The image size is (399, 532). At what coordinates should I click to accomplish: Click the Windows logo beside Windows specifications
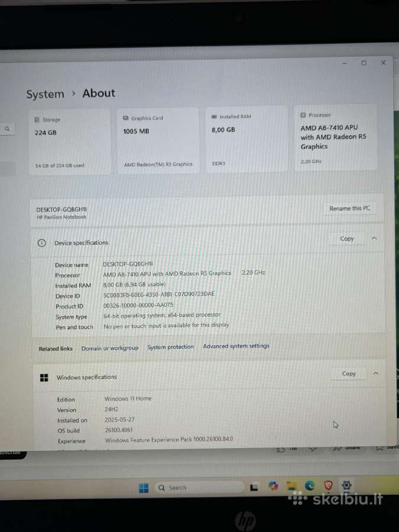pos(44,378)
